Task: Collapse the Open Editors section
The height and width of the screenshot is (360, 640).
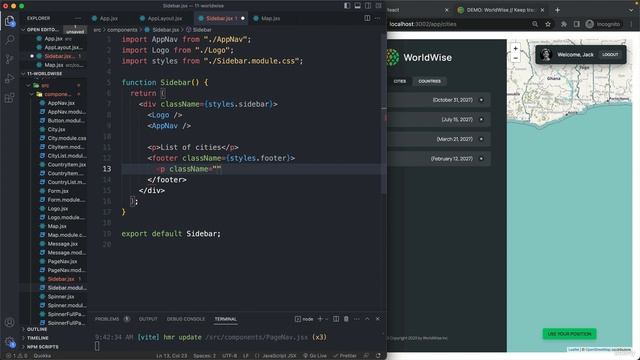Action: 41,29
